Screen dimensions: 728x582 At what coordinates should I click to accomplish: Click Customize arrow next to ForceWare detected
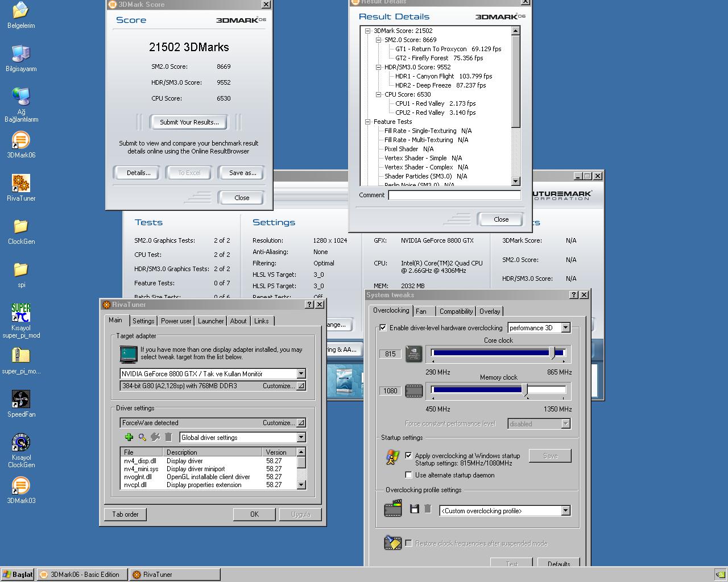pyautogui.click(x=301, y=423)
